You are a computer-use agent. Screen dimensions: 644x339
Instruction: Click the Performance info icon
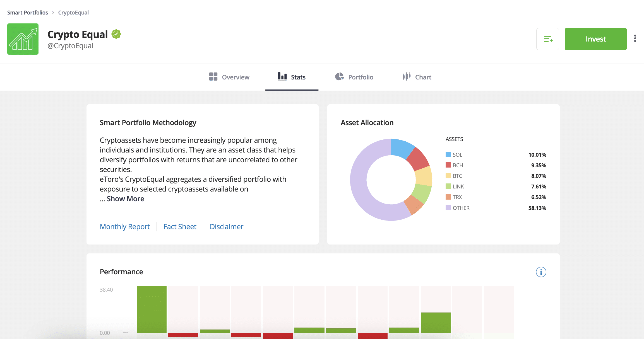pos(541,272)
